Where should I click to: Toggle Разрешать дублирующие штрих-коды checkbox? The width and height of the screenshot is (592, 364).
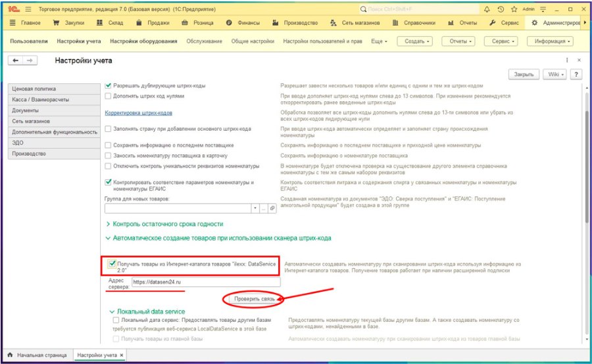coord(108,85)
